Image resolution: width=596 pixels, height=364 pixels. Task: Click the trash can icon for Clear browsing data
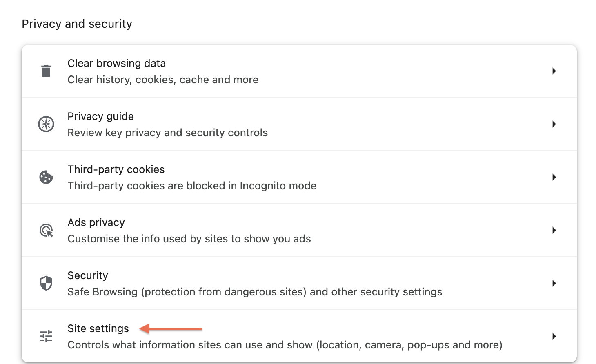pos(46,71)
